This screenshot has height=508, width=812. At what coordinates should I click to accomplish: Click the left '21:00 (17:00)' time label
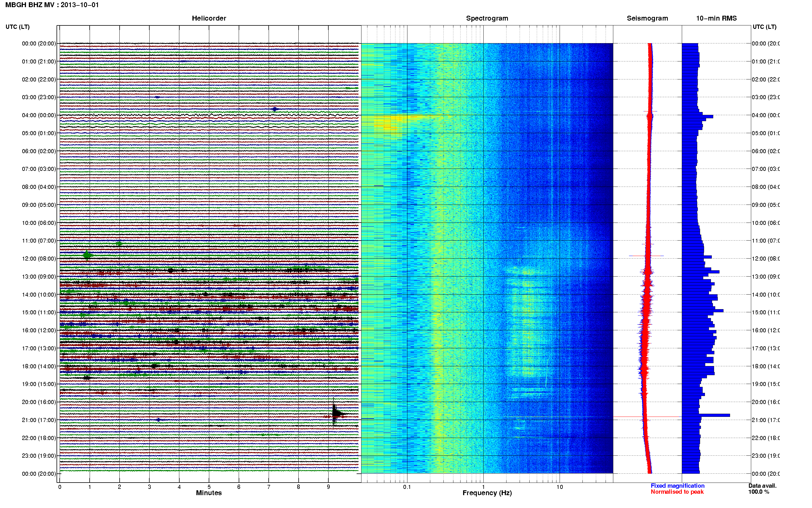coord(39,420)
